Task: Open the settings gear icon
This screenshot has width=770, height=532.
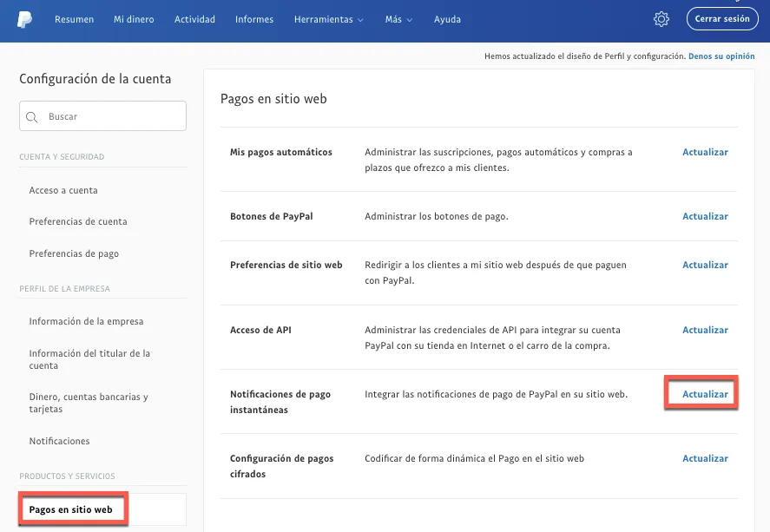Action: (x=661, y=19)
